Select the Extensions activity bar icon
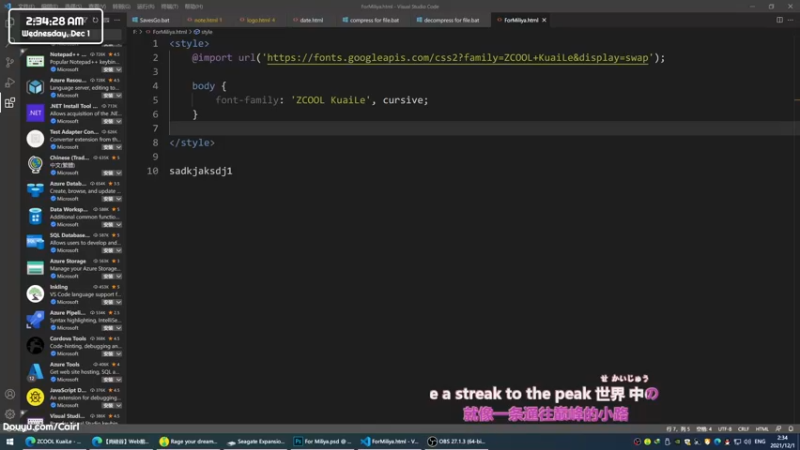This screenshot has width=800, height=450. 10,103
